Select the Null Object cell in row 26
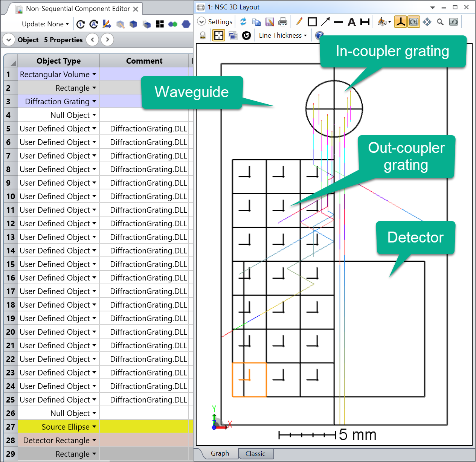 click(58, 413)
